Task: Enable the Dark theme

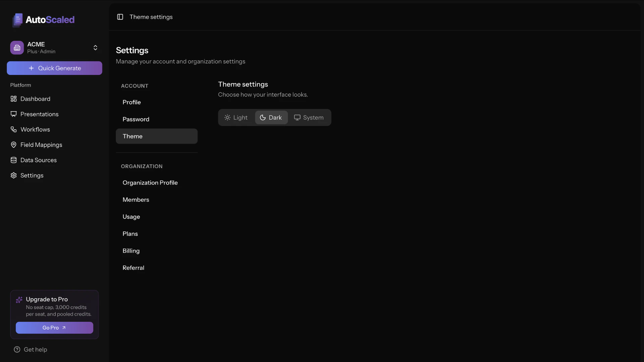Action: (x=271, y=117)
